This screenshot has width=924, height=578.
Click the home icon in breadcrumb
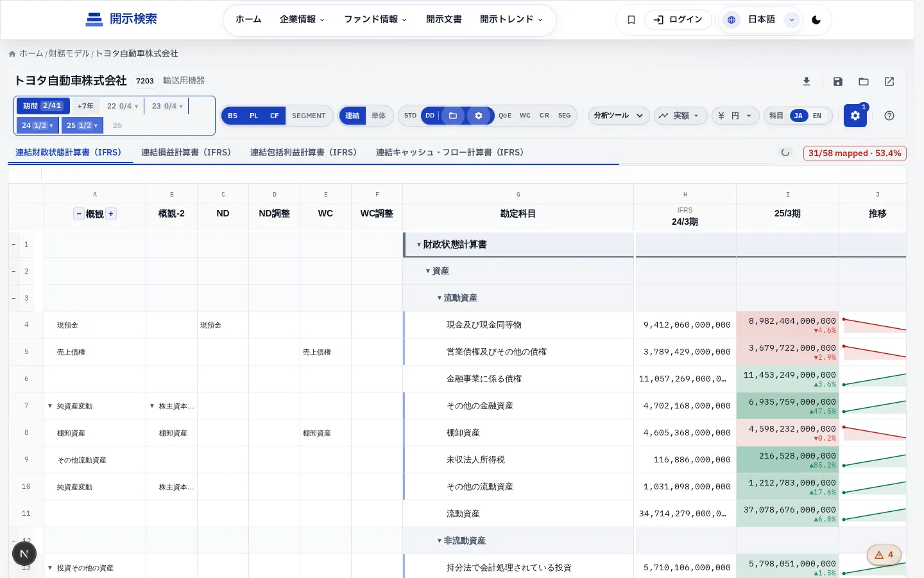[12, 54]
